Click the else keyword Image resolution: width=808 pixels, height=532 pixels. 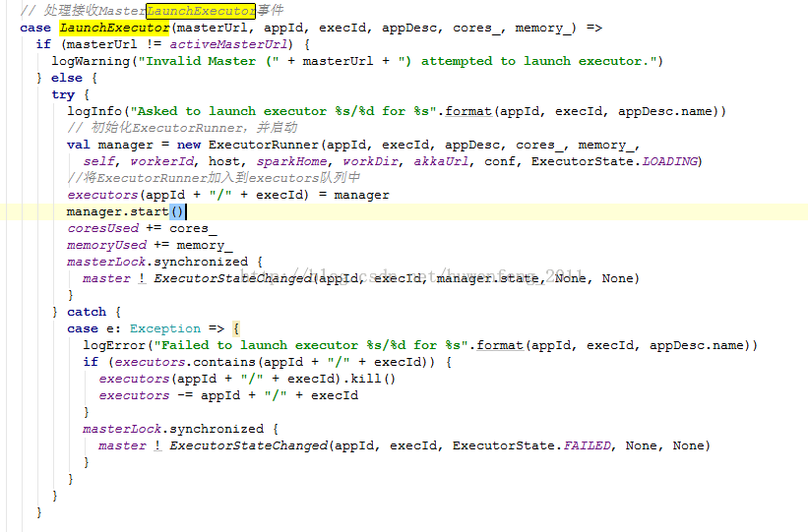coord(67,78)
